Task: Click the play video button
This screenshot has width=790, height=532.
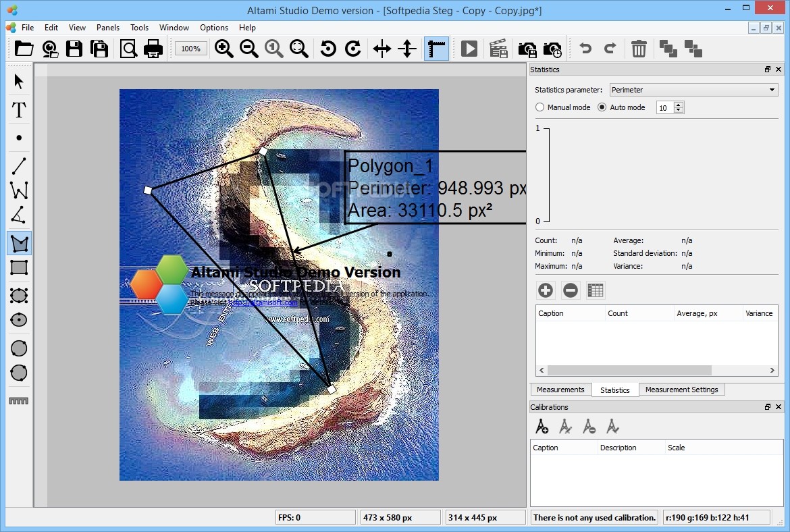Action: [x=469, y=49]
